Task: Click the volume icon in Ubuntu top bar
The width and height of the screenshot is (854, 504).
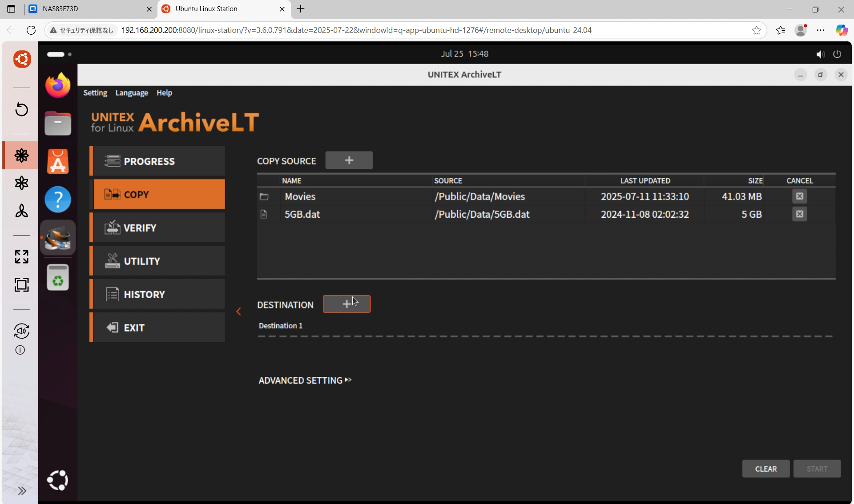Action: (x=820, y=54)
